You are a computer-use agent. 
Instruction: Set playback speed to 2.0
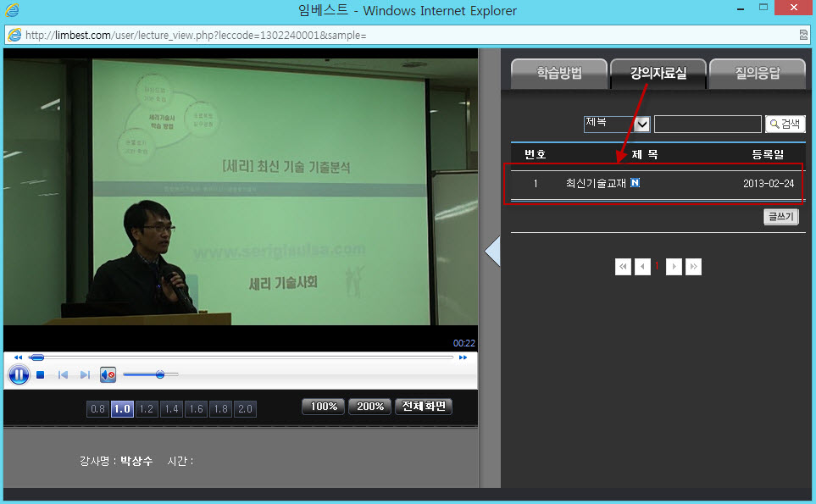click(245, 409)
